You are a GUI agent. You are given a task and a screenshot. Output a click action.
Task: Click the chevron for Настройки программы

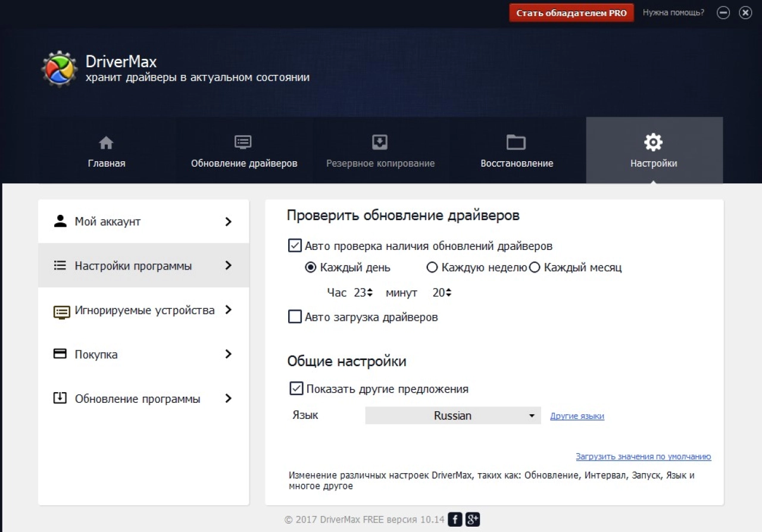228,265
